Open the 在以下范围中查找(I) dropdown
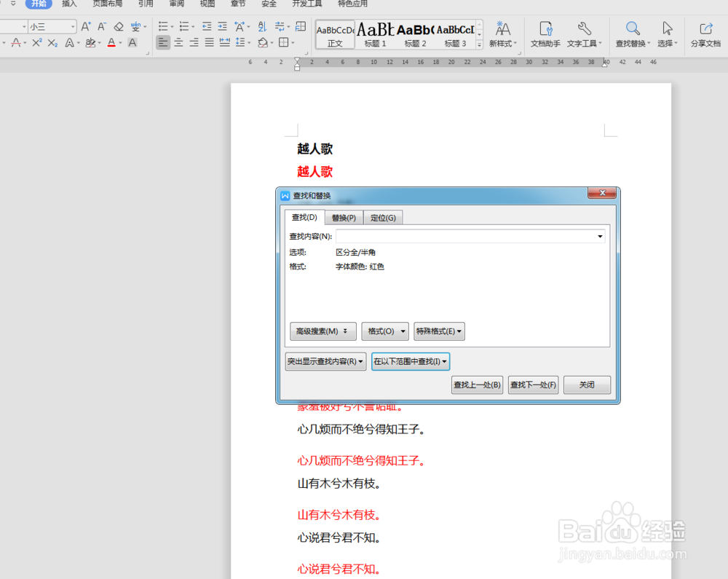Image resolution: width=728 pixels, height=579 pixels. (x=410, y=361)
